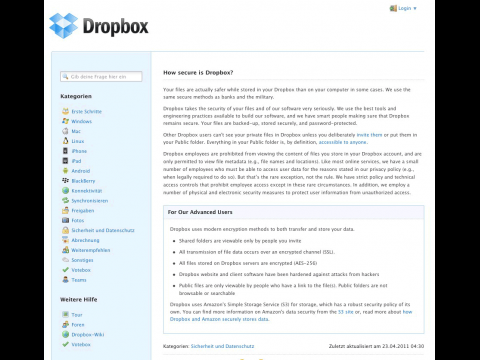Screen dimensions: 480x360
Task: Click the Android robot icon
Action: (66, 171)
